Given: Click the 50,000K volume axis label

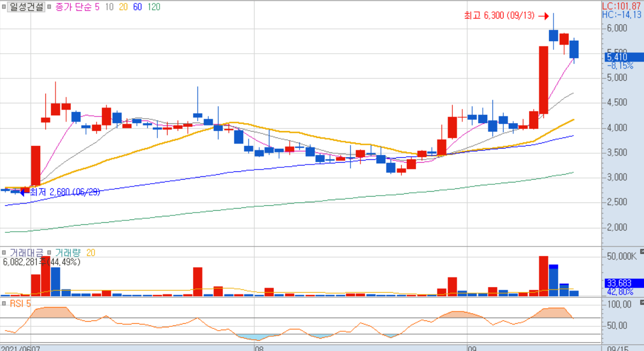Looking at the screenshot, I should pos(621,257).
